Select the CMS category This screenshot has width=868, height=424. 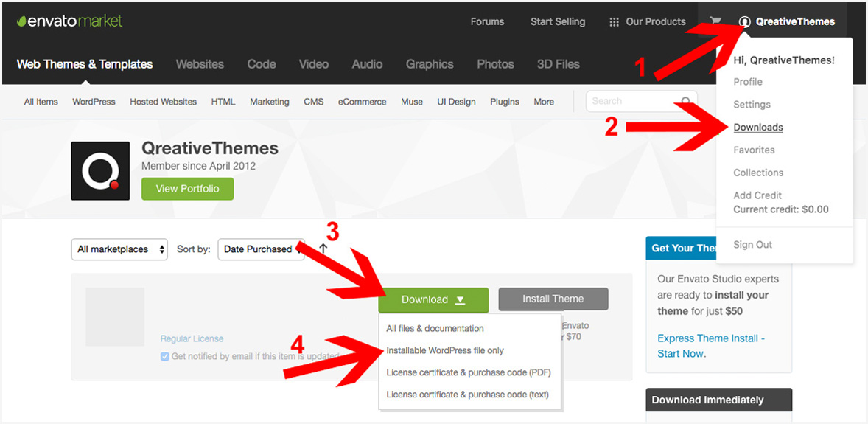(x=314, y=102)
